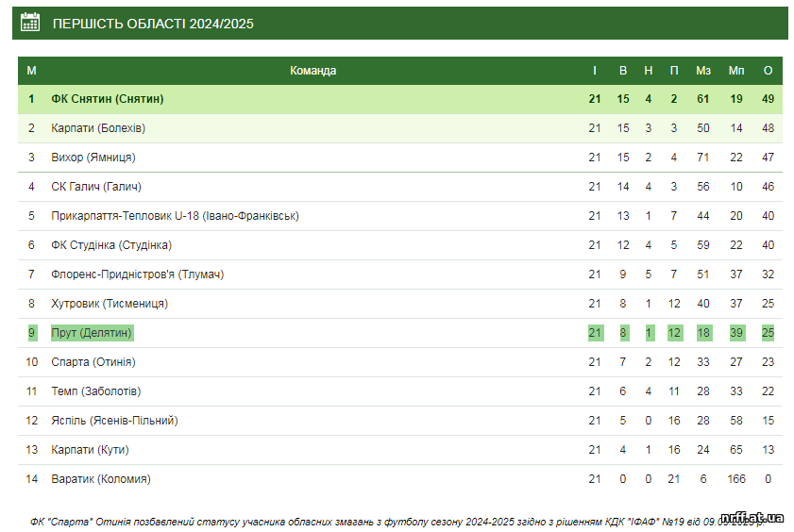The width and height of the screenshot is (794, 532).
Task: Click the О points column header
Action: tap(768, 71)
